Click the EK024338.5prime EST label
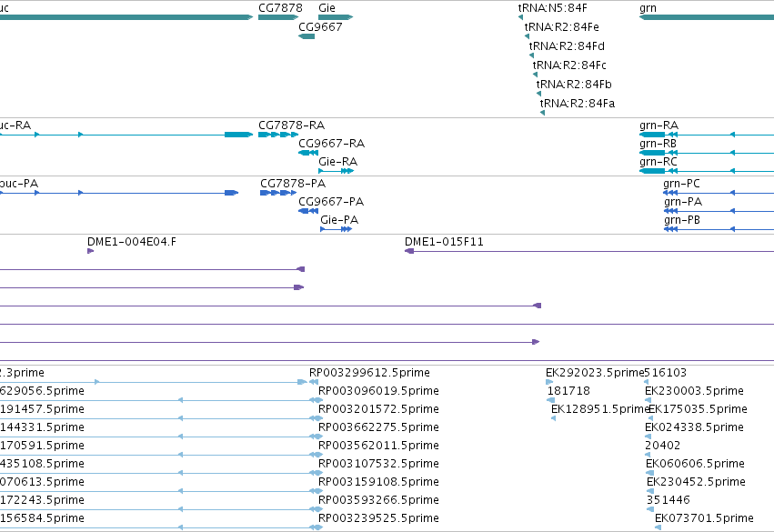 click(x=694, y=427)
